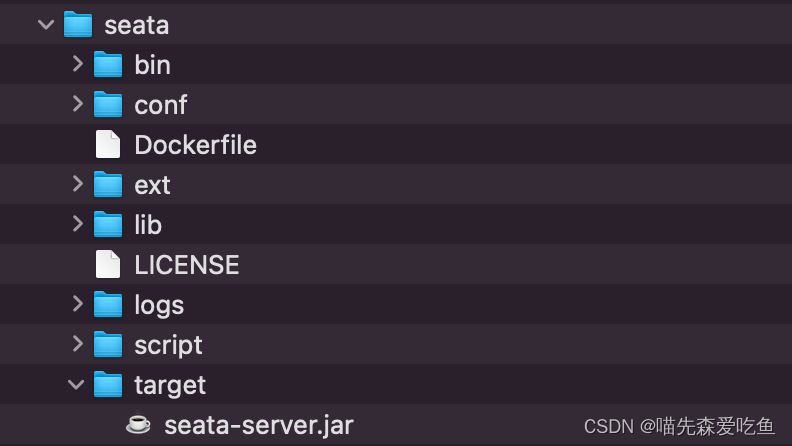Collapse the seata folder chevron

tap(46, 24)
